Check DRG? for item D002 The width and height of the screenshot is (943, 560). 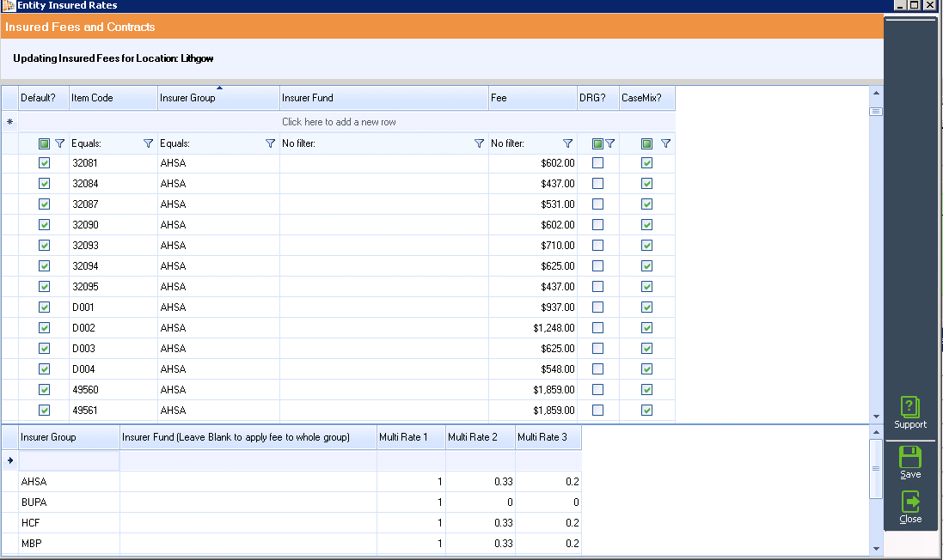[x=597, y=328]
